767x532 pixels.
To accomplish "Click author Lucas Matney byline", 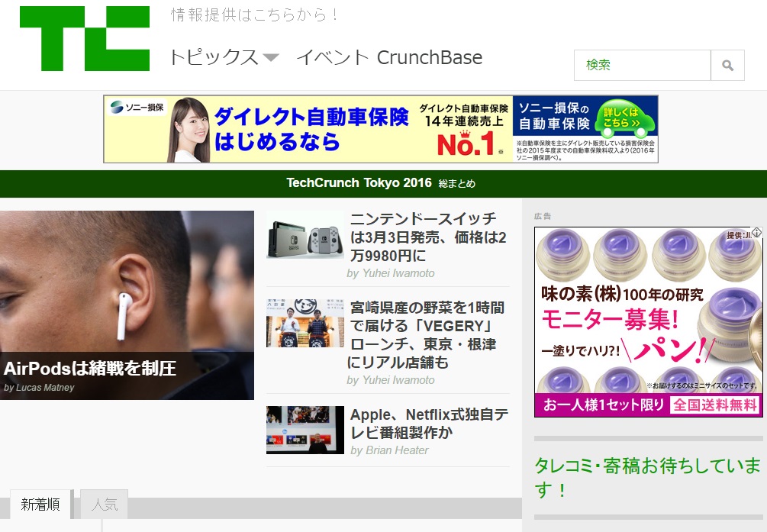I will pyautogui.click(x=39, y=388).
